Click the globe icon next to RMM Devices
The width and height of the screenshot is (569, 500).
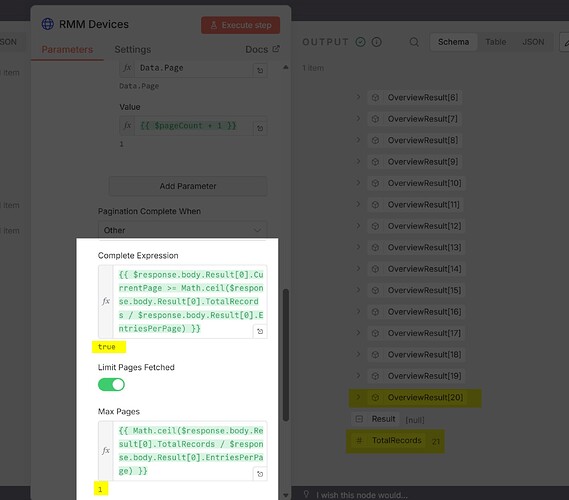click(48, 24)
